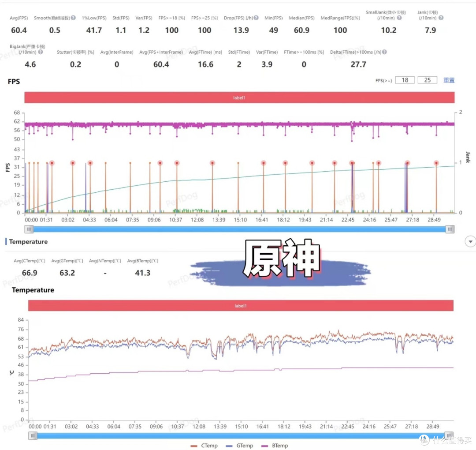476x450 pixels.
Task: Click BigJank value 4.6
Action: point(30,64)
